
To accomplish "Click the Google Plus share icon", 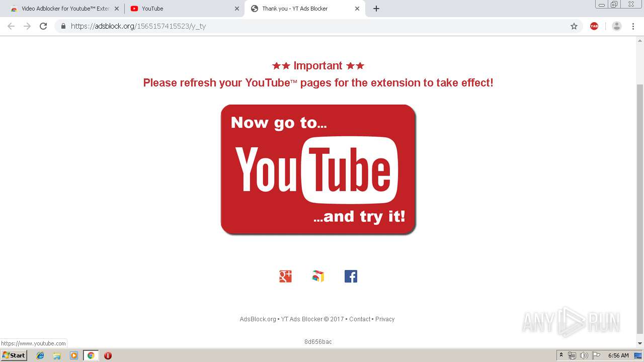I will pyautogui.click(x=285, y=276).
